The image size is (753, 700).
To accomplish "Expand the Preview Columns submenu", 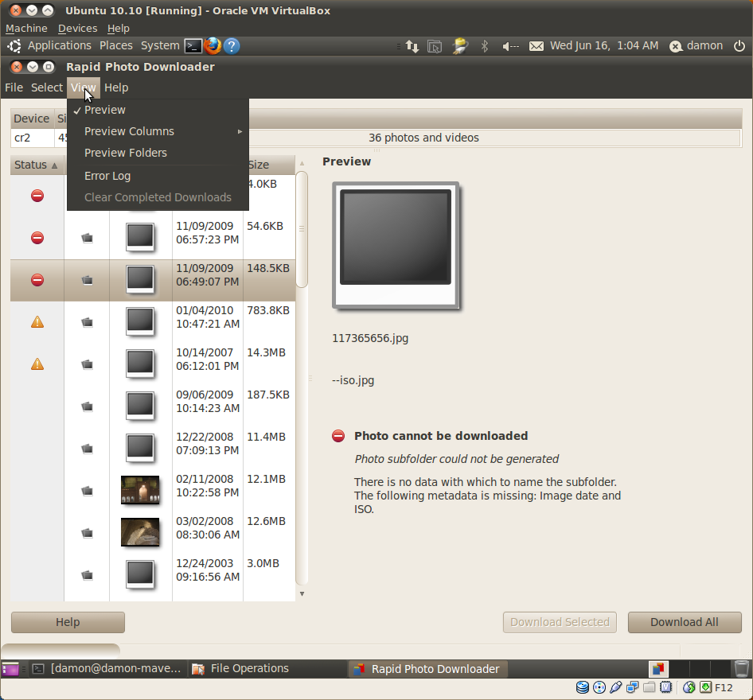I will click(x=129, y=131).
